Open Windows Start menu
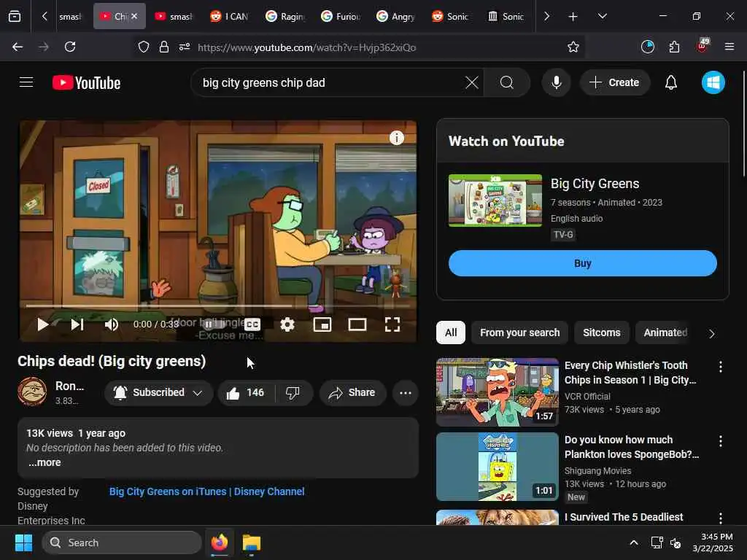This screenshot has width=747, height=560. (x=23, y=542)
